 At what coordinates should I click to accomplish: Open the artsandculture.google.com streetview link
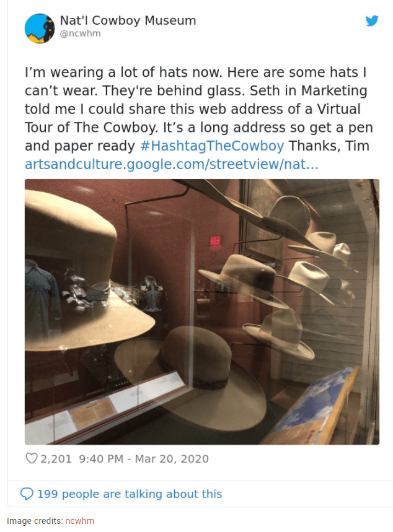[172, 164]
